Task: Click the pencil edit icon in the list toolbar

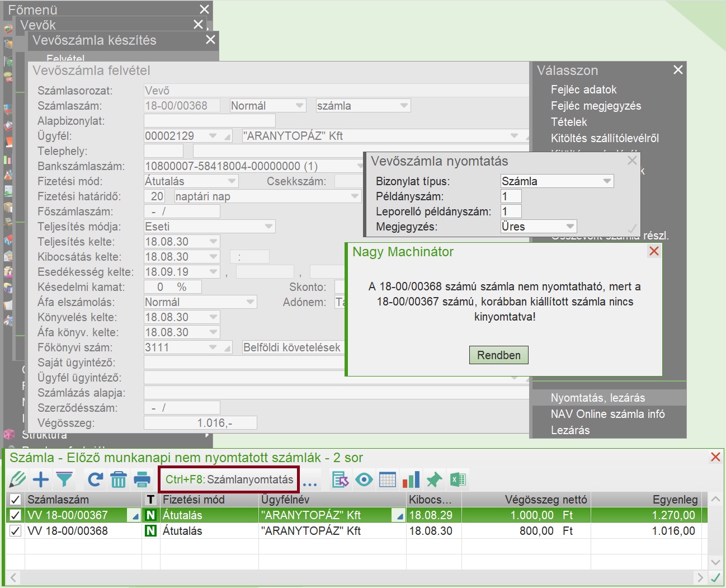Action: pyautogui.click(x=18, y=479)
